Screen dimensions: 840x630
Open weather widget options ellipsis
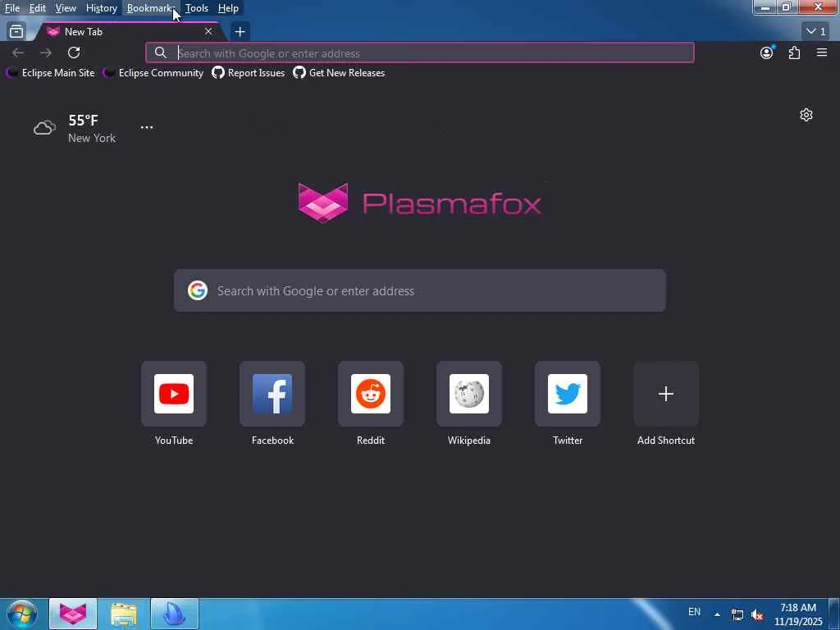[x=146, y=127]
